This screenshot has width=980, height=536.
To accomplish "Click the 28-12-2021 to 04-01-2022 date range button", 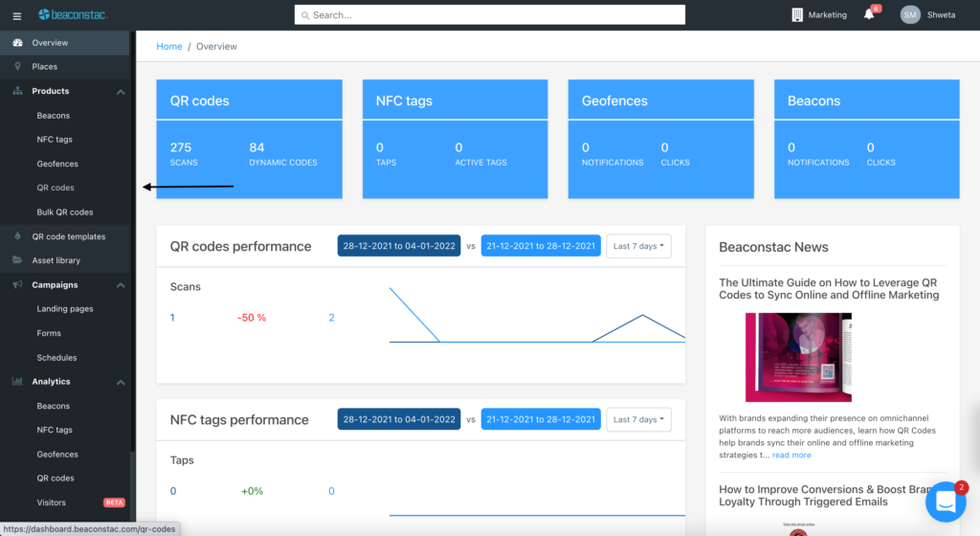I will coord(399,246).
